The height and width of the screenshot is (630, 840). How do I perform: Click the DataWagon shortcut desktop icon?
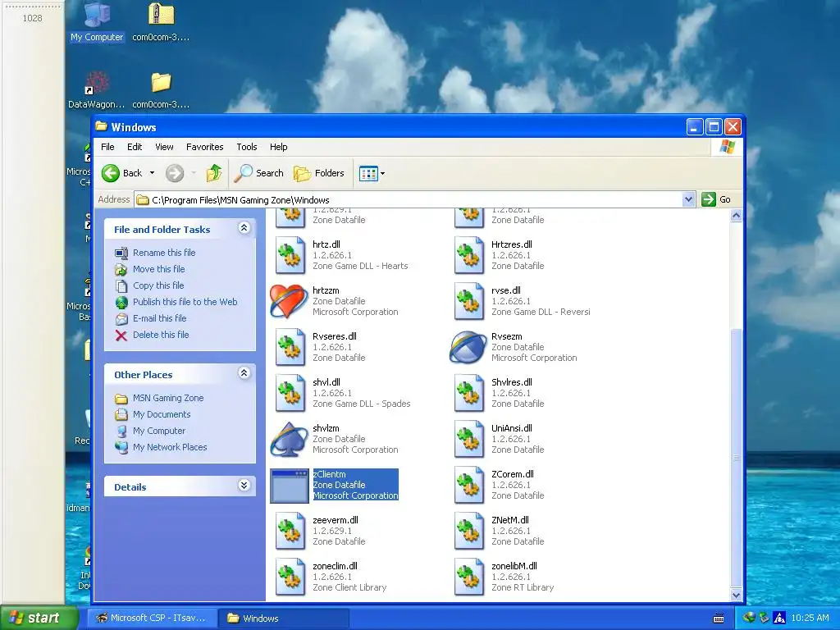point(97,90)
